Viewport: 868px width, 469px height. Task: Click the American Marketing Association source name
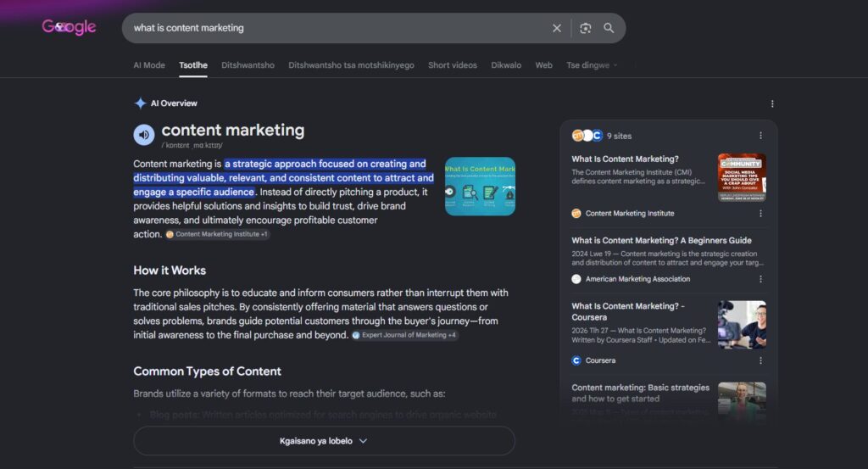tap(637, 279)
